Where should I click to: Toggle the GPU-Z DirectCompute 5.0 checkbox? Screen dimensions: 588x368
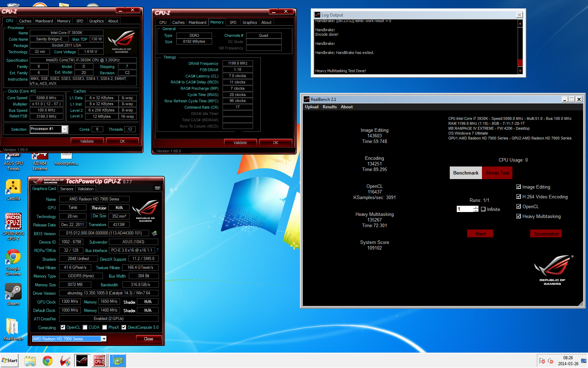tap(124, 327)
